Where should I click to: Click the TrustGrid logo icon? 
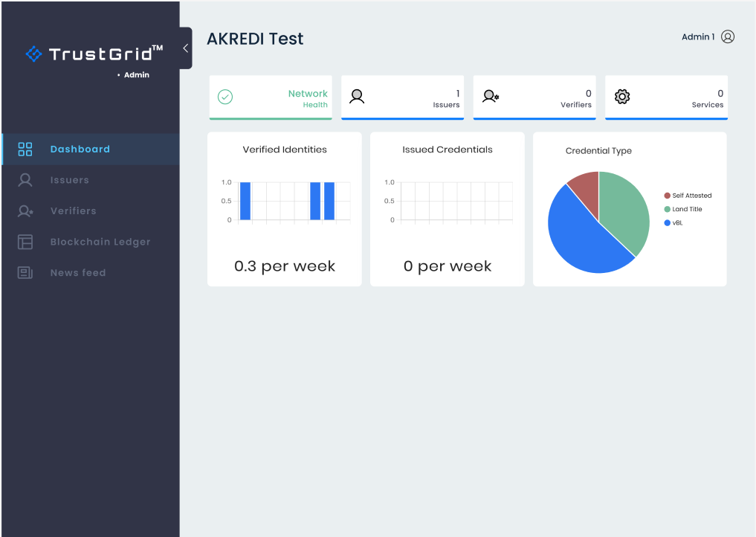pos(33,54)
